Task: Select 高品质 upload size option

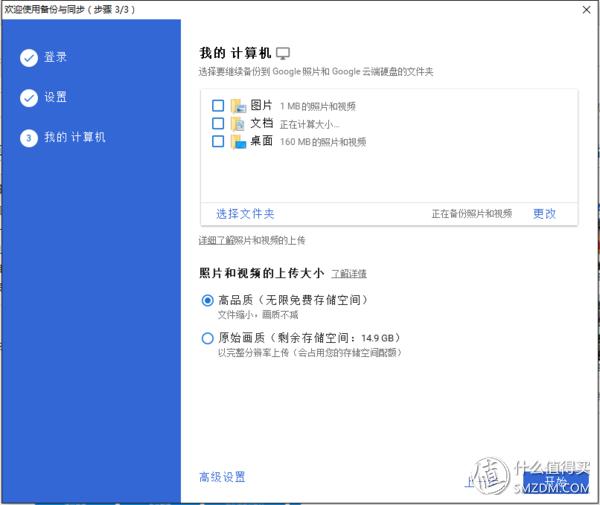Action: 207,300
